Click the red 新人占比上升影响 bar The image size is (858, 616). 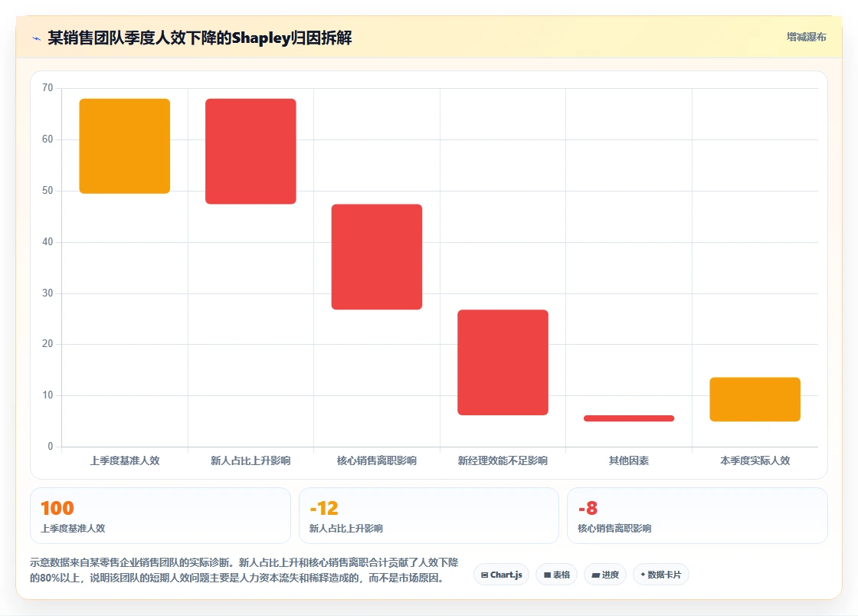251,152
